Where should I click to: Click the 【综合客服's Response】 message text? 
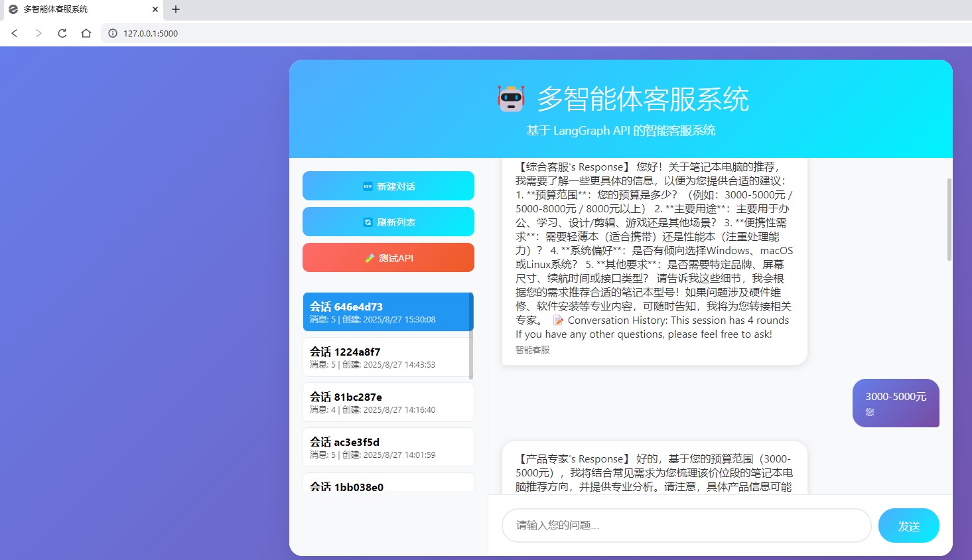tap(654, 250)
